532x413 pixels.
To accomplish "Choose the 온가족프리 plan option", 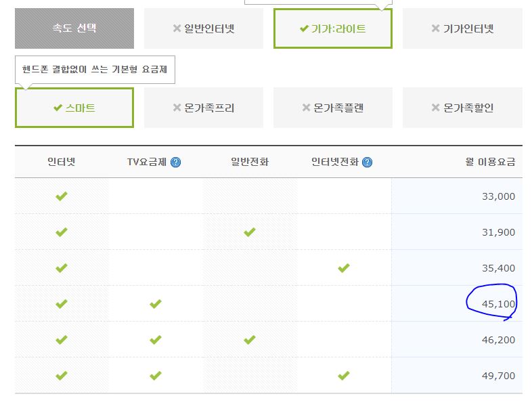I will tap(203, 108).
